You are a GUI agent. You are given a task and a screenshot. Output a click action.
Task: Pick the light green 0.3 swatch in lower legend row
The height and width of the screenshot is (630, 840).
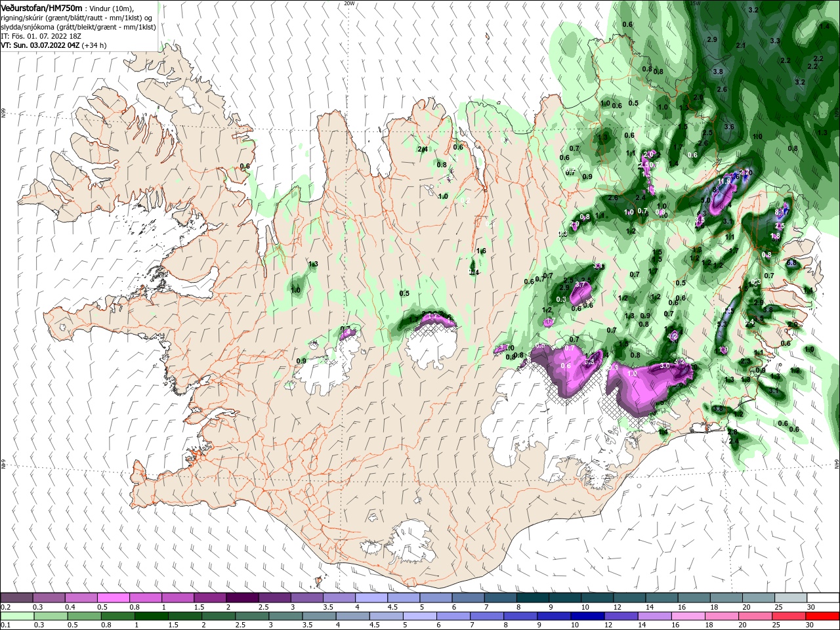[x=50, y=616]
